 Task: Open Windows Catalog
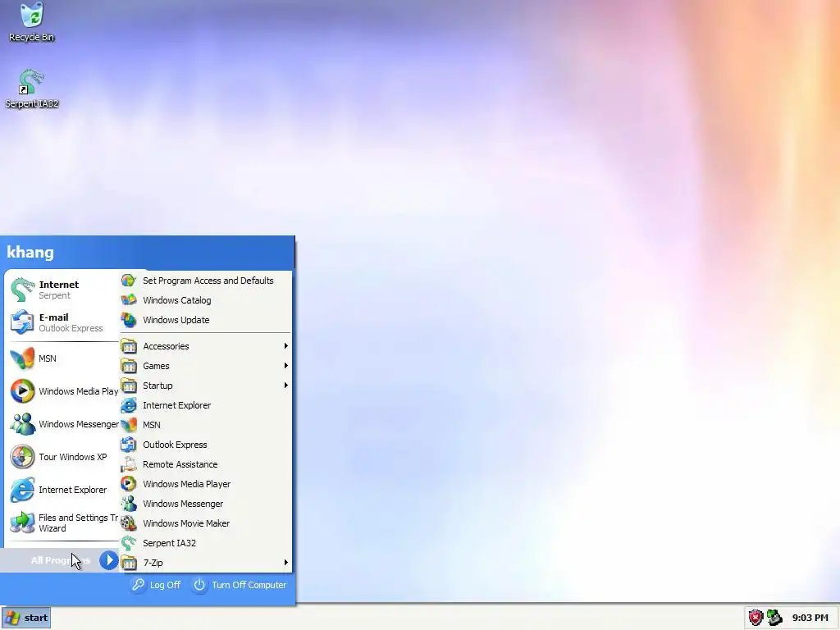tap(206, 300)
